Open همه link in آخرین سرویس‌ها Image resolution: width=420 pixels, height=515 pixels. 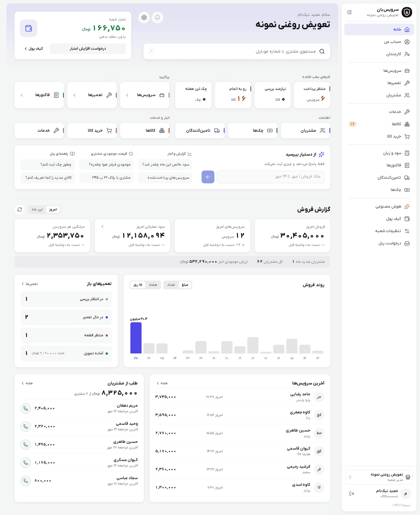coord(162,383)
